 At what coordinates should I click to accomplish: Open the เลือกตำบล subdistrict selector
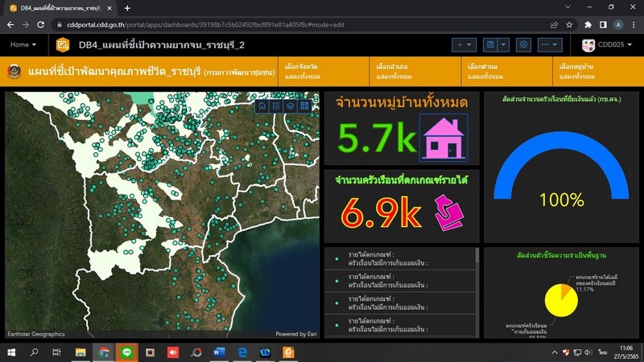click(506, 72)
